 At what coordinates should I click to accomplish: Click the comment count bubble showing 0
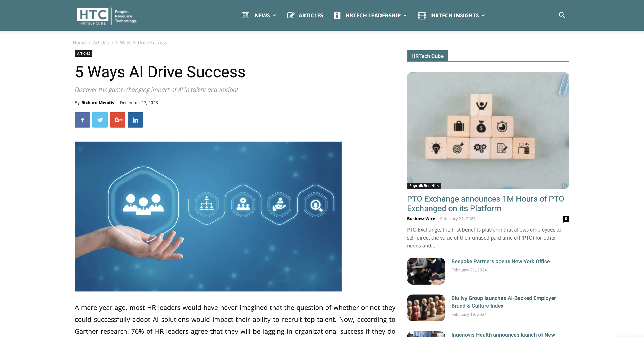(566, 219)
